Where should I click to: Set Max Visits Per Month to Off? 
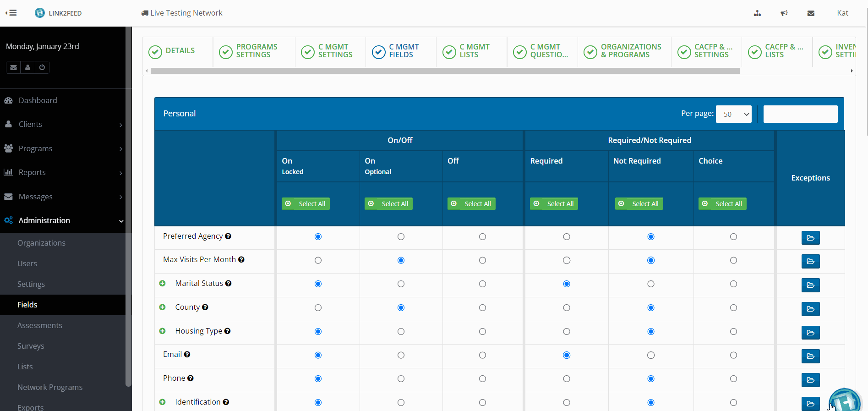(482, 260)
